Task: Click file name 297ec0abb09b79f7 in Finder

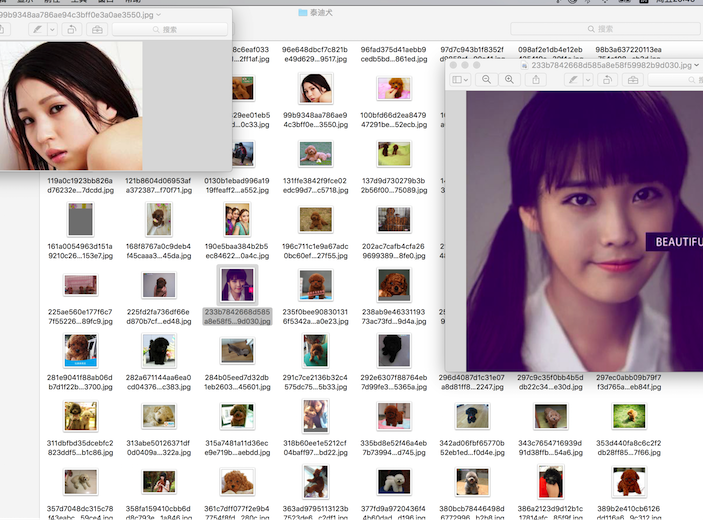Action: tap(629, 382)
